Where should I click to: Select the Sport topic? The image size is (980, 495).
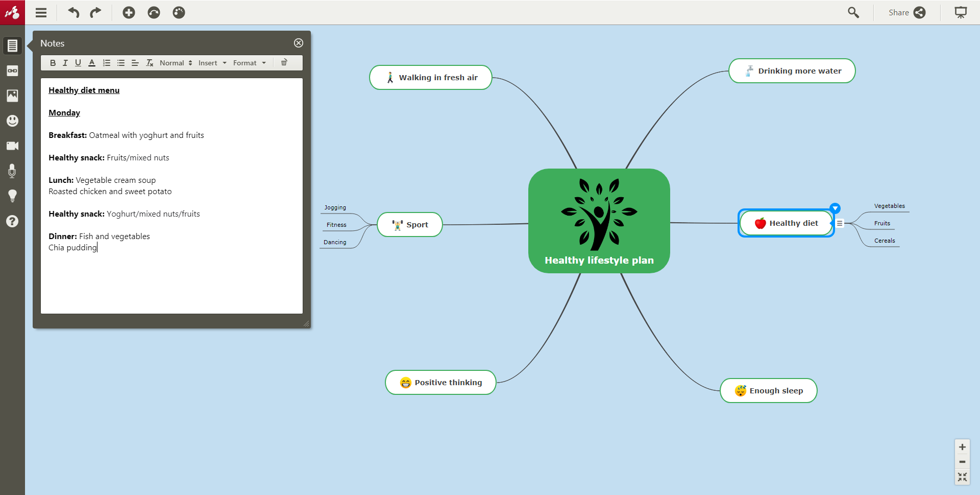pyautogui.click(x=410, y=225)
